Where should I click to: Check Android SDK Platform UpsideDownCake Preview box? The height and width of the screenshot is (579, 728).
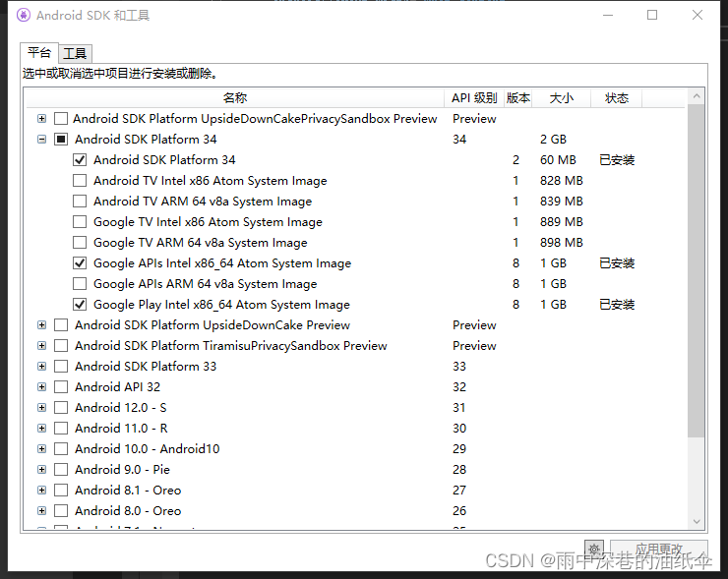click(61, 325)
